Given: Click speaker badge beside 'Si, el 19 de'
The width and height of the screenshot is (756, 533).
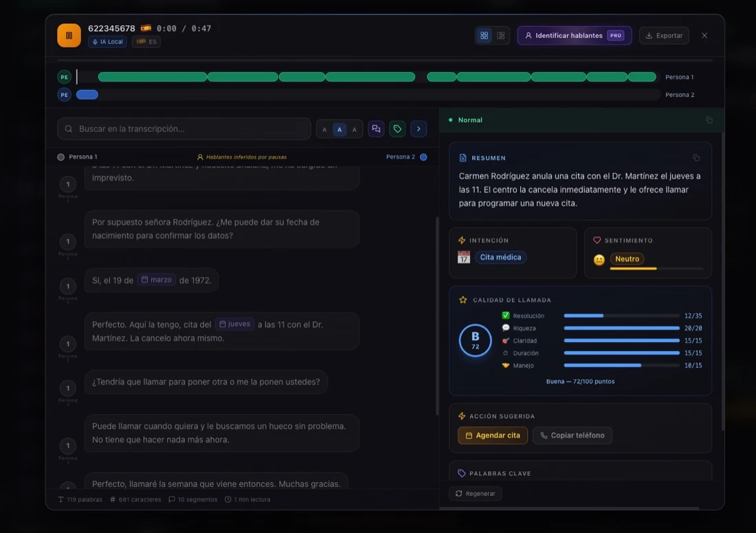Looking at the screenshot, I should click(68, 286).
